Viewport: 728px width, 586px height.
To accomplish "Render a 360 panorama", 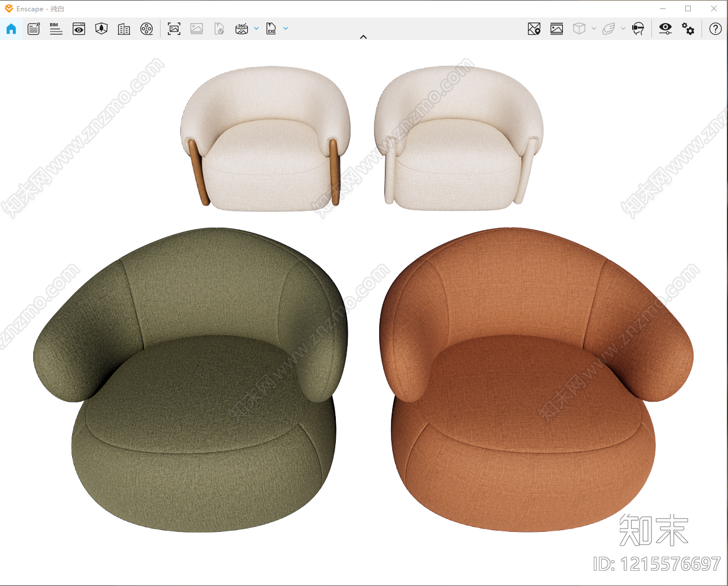I will click(x=242, y=29).
